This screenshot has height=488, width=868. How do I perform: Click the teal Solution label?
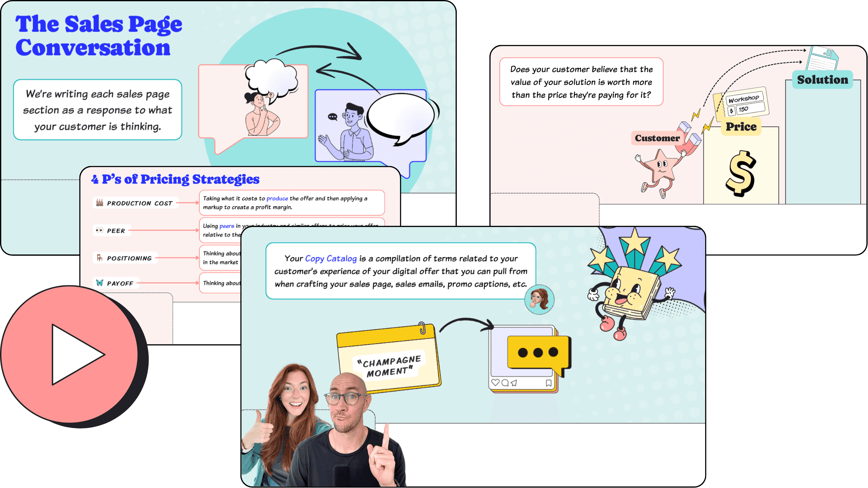(822, 79)
